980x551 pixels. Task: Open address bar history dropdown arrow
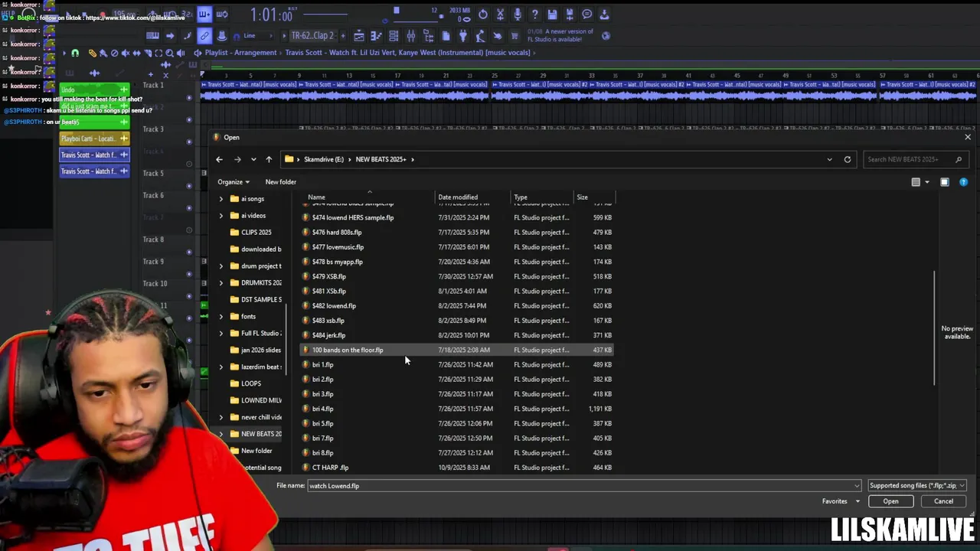[829, 159]
